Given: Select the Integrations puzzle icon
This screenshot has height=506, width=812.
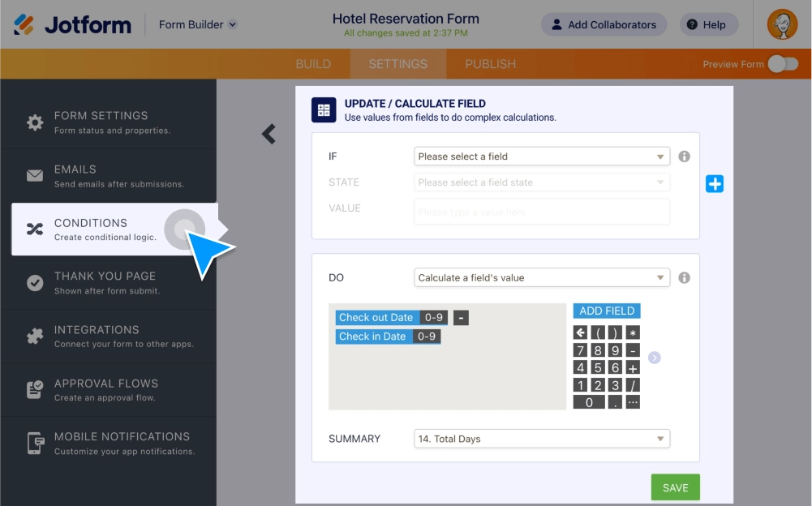Looking at the screenshot, I should (34, 336).
